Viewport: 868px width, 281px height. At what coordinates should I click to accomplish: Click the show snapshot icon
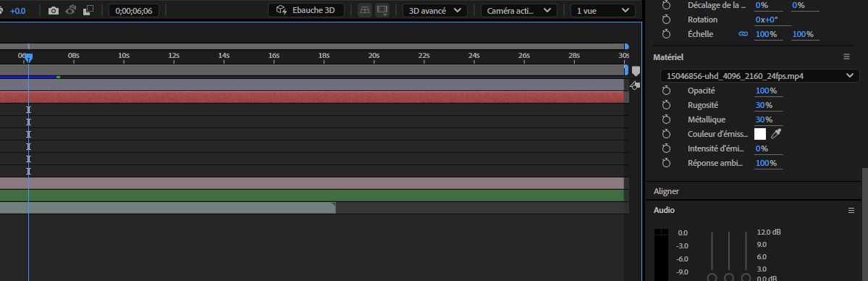pos(70,11)
